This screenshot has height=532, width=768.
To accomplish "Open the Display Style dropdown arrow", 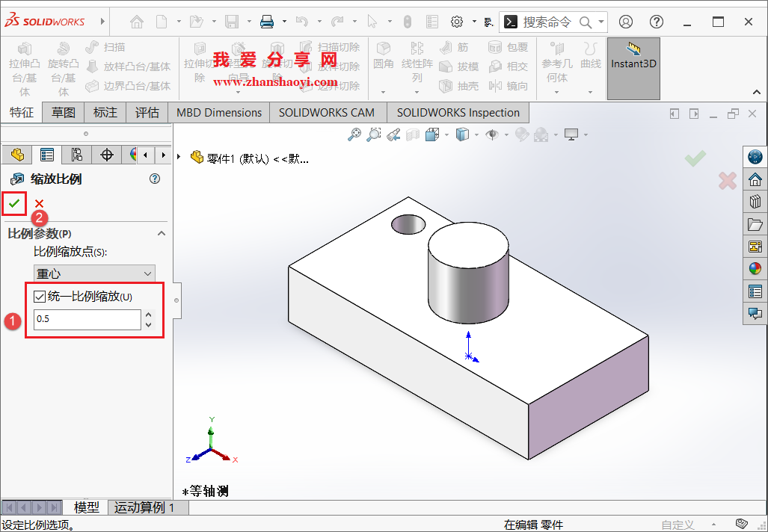I will (476, 134).
